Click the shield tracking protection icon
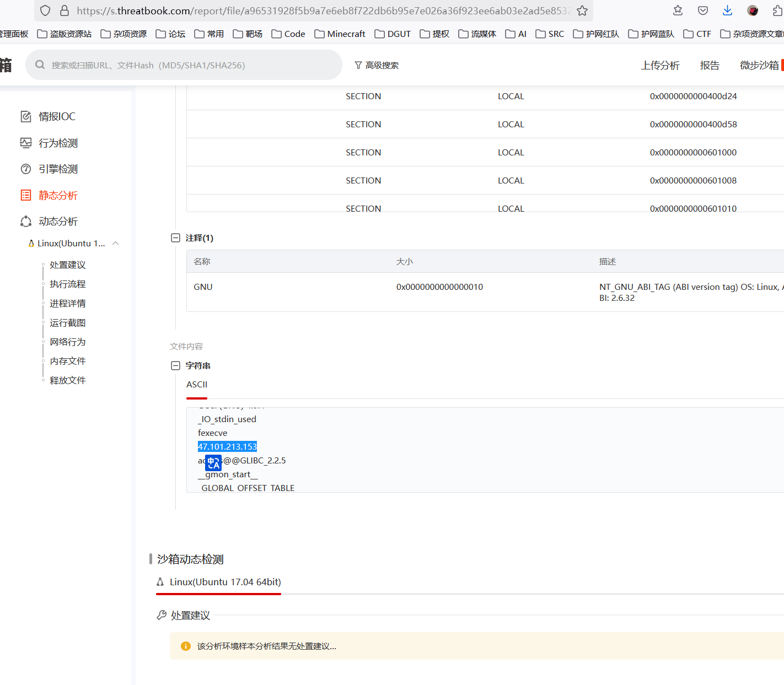 coord(46,10)
